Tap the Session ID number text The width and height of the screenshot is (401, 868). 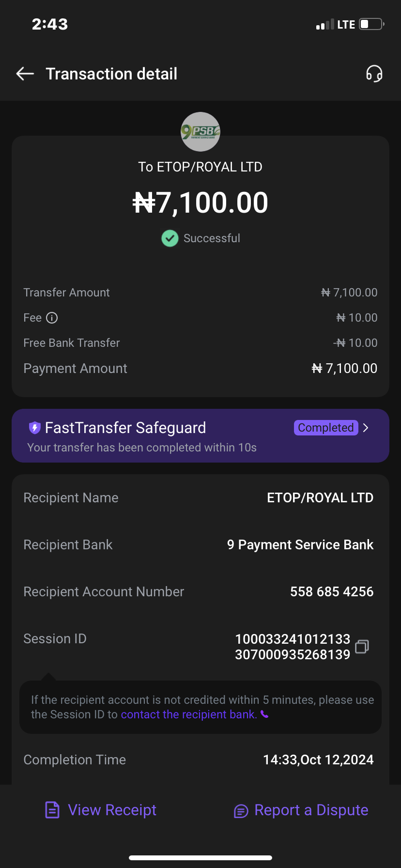point(292,647)
